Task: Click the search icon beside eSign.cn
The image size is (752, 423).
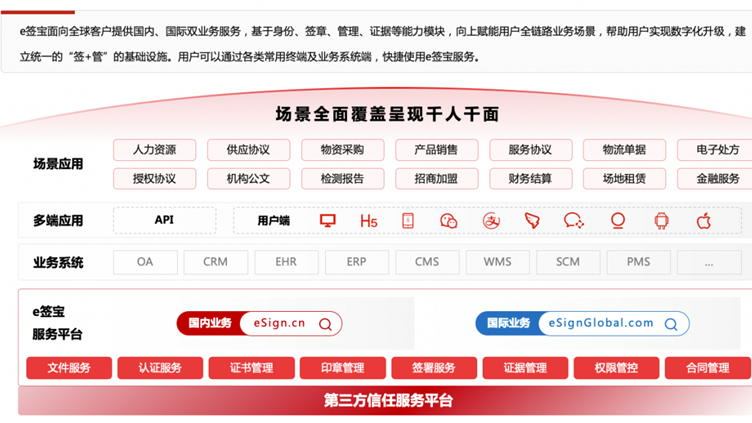Action: [325, 324]
